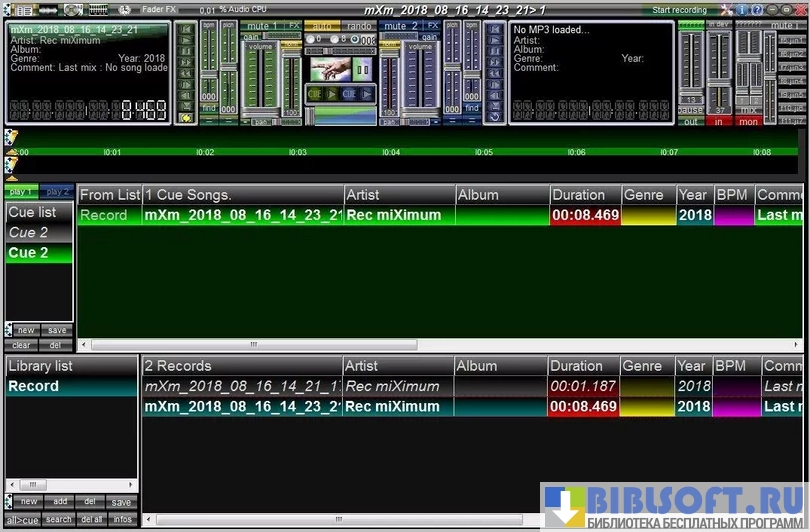Toggle the auto mix mode

[323, 25]
